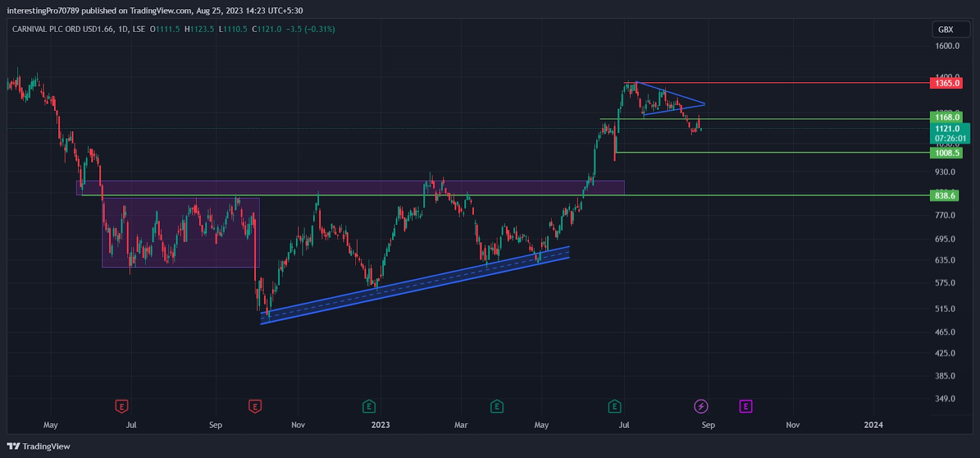Click the 695.0 price axis label
Image resolution: width=980 pixels, height=458 pixels.
tap(945, 239)
